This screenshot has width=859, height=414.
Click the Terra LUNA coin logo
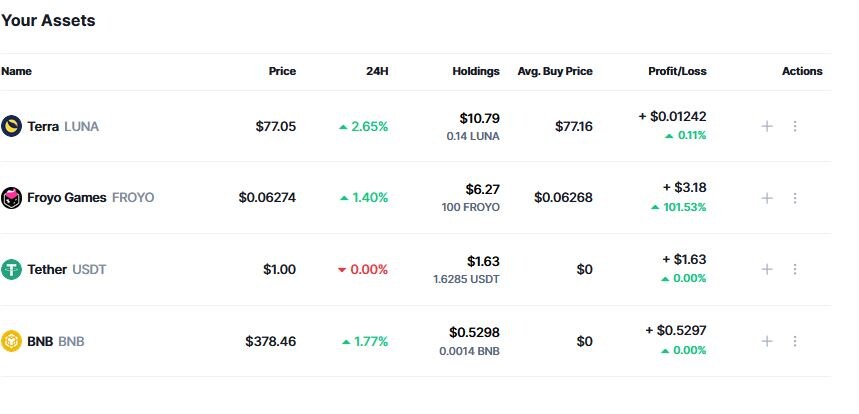point(11,126)
